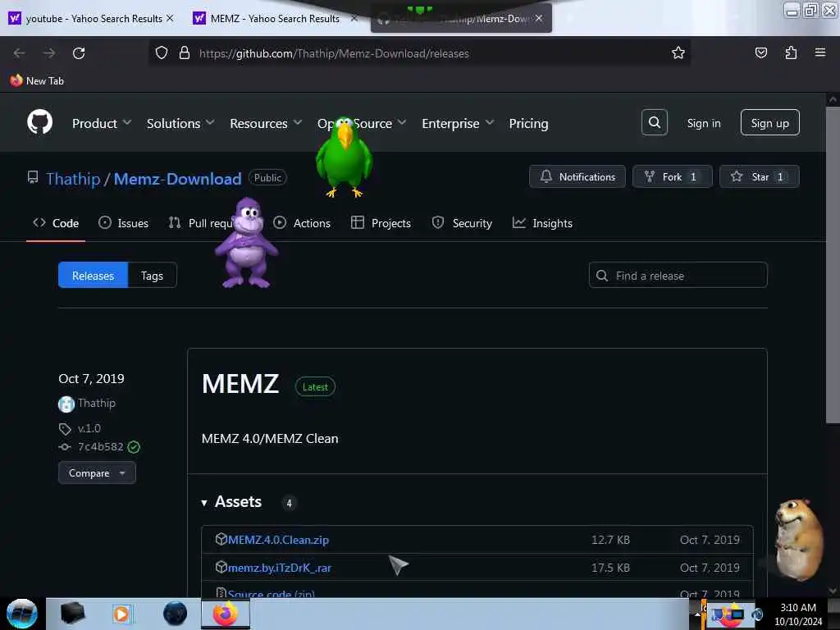Fork the repository
The width and height of the screenshot is (840, 630).
673,176
